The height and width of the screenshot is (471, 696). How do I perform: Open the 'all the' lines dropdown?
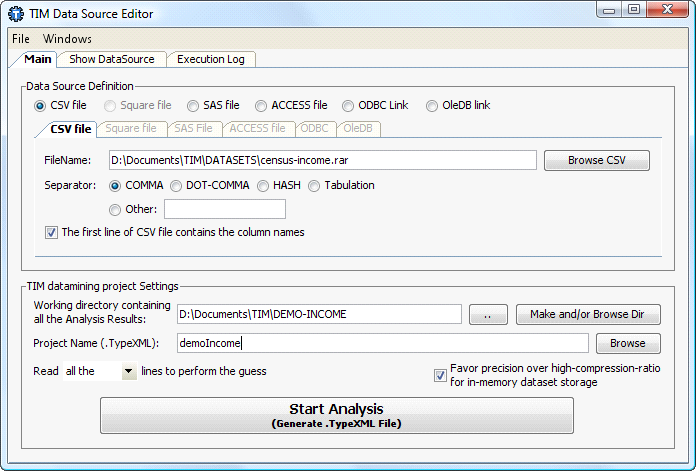click(x=129, y=371)
